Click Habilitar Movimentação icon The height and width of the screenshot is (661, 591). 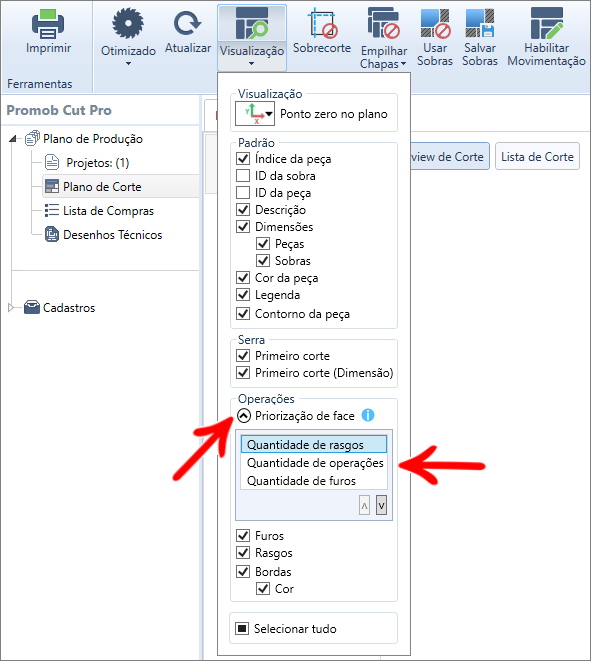[547, 23]
